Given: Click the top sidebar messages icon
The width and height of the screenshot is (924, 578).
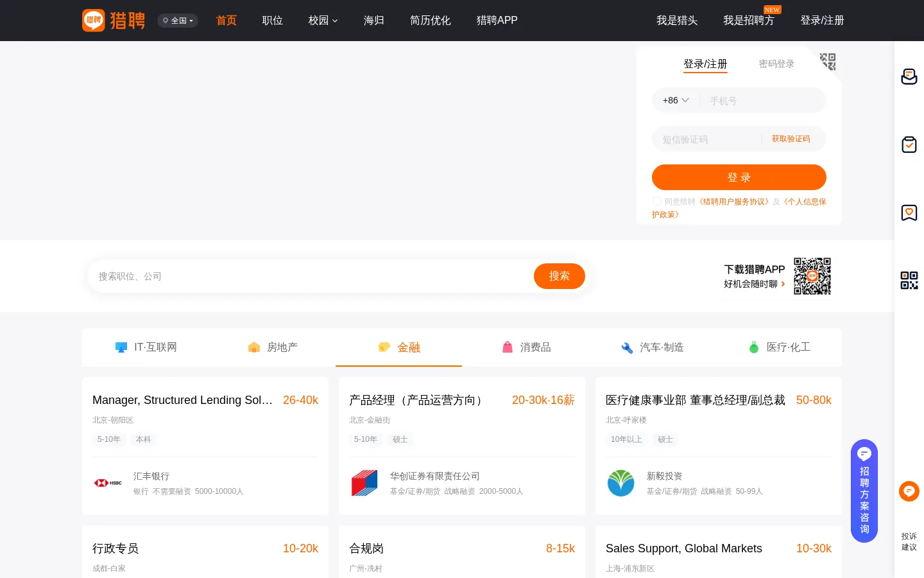Looking at the screenshot, I should coord(909,76).
